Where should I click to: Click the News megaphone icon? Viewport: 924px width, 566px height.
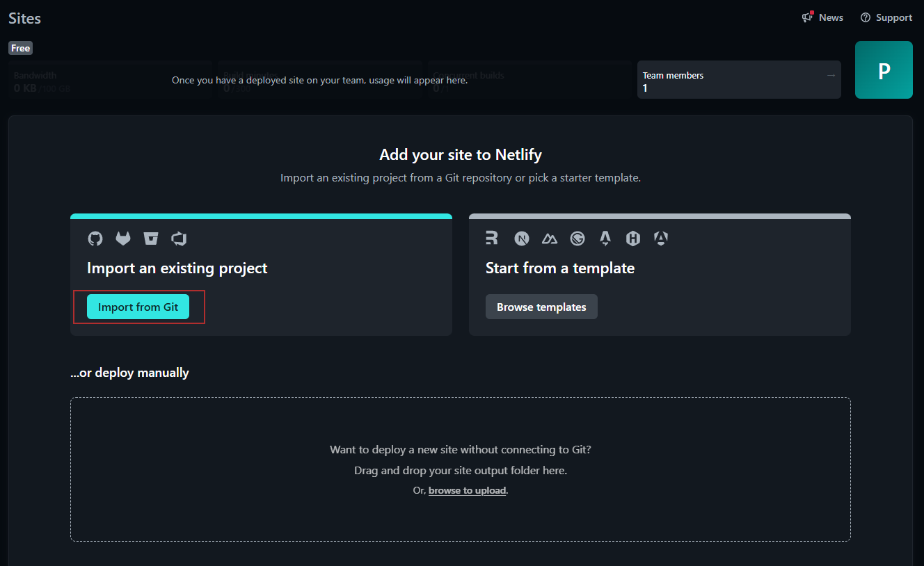pyautogui.click(x=808, y=17)
